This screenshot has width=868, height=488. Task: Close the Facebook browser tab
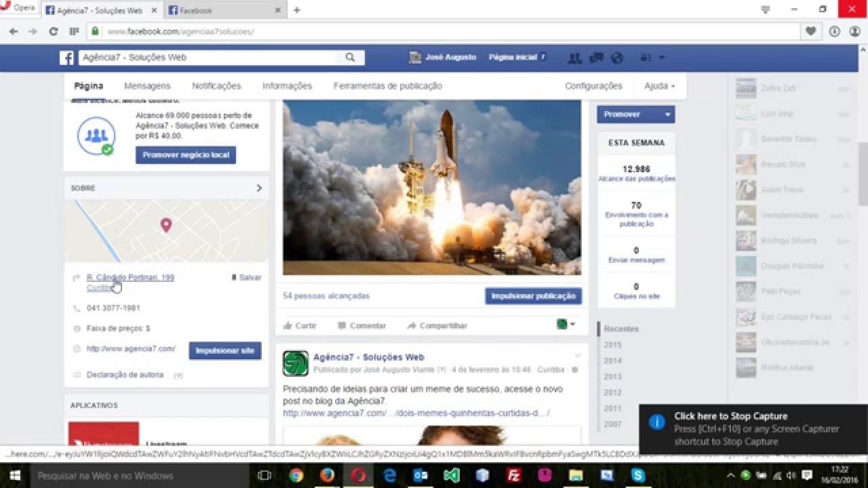coord(277,10)
